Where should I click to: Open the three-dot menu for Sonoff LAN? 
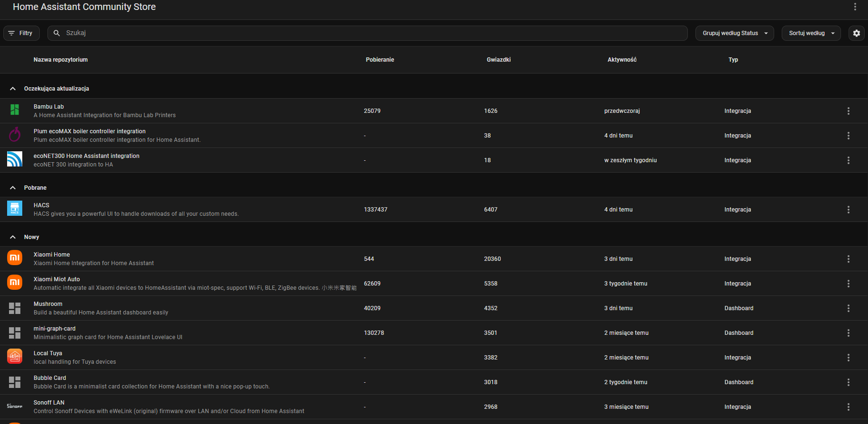(848, 407)
